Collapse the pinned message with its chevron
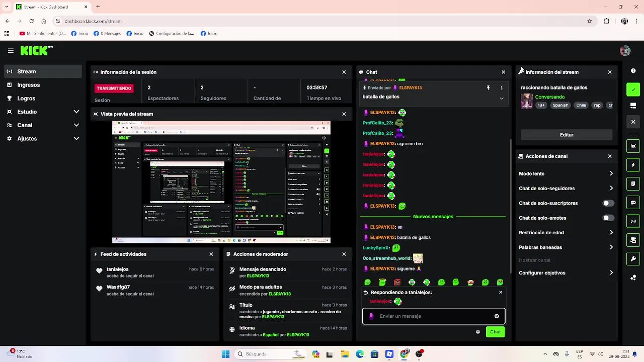 tap(501, 98)
